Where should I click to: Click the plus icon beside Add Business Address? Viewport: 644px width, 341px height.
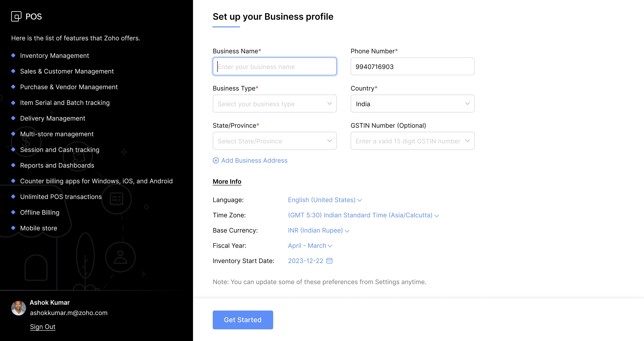pos(216,160)
